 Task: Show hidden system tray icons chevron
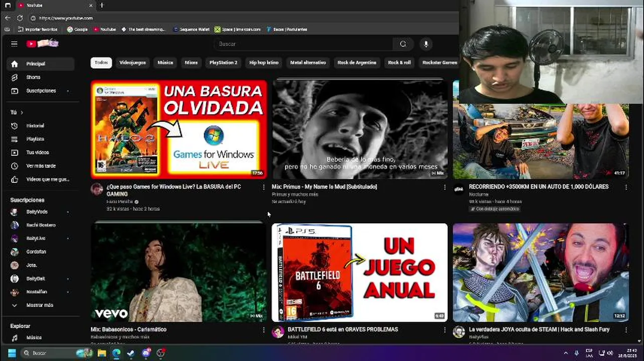click(566, 353)
